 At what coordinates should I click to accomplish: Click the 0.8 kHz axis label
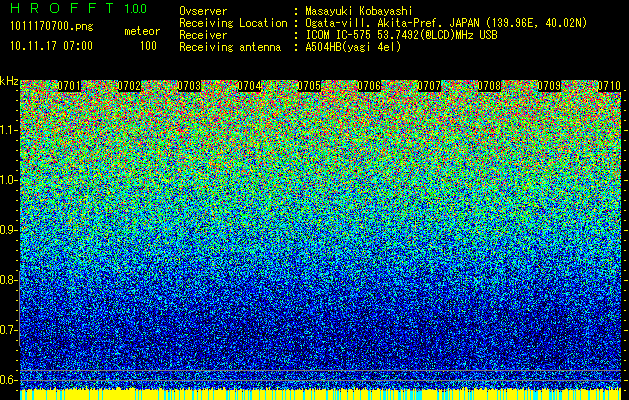9,280
